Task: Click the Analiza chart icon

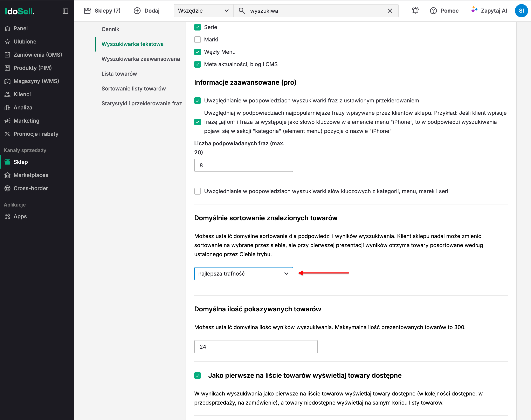Action: tap(7, 108)
